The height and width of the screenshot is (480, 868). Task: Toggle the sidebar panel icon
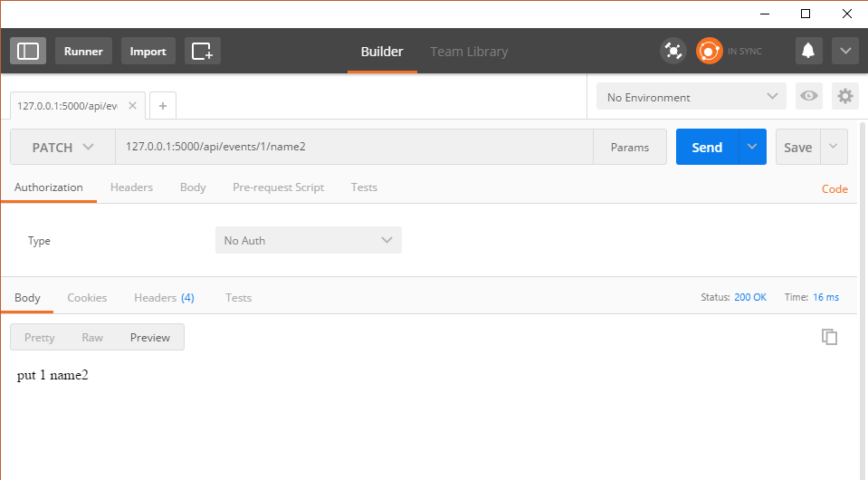[28, 51]
